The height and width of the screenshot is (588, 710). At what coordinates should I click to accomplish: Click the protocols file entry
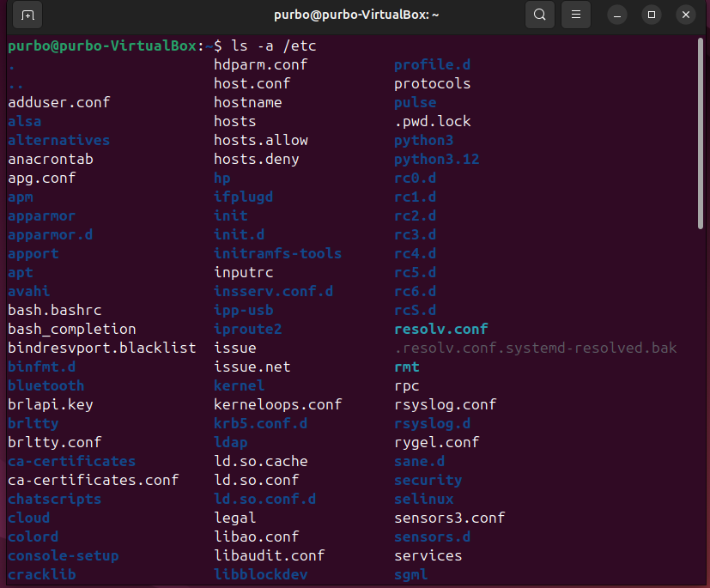pyautogui.click(x=433, y=83)
